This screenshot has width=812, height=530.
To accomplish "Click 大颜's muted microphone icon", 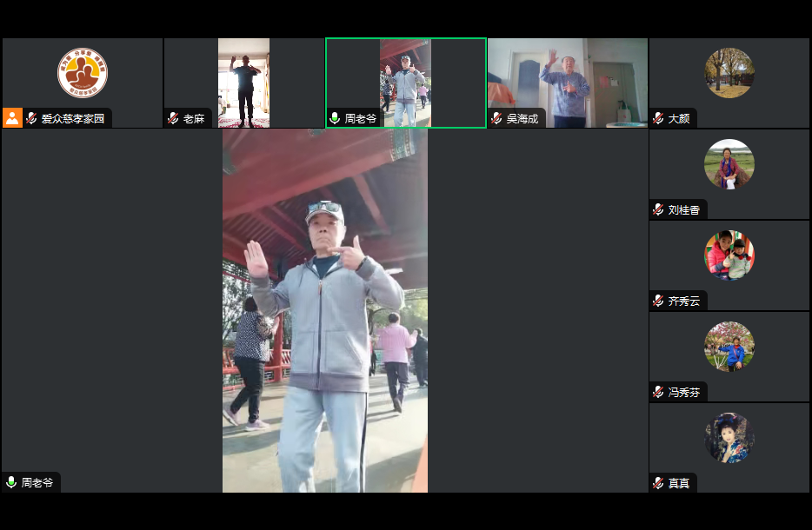I will click(x=658, y=118).
